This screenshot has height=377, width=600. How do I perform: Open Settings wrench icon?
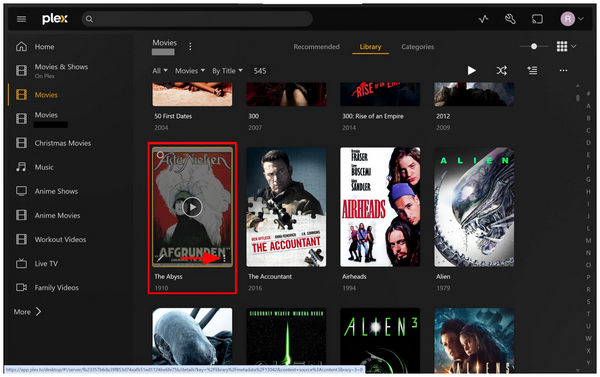(510, 19)
